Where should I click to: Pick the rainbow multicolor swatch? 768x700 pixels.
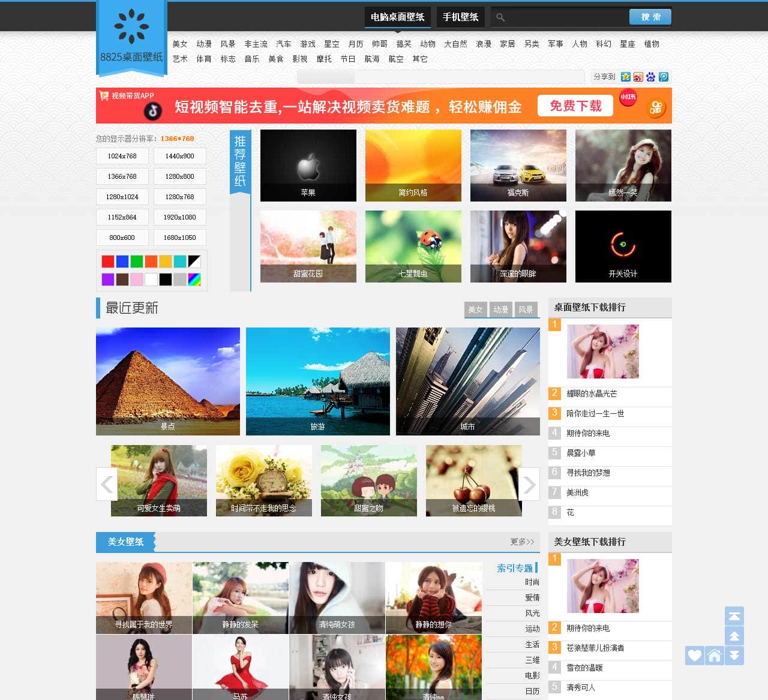(194, 280)
